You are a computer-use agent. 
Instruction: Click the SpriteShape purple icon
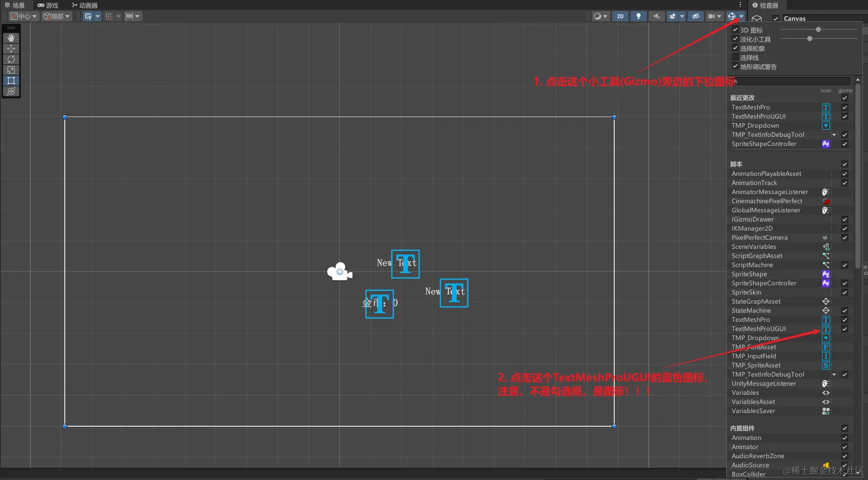coord(826,274)
